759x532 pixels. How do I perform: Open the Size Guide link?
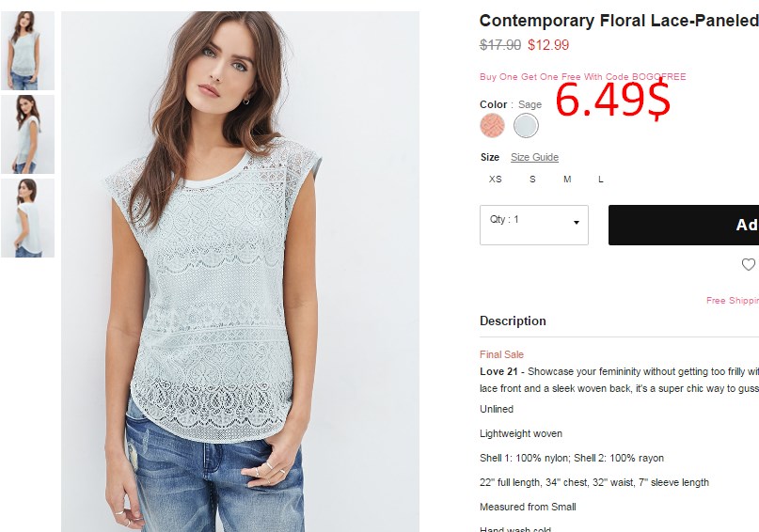[x=534, y=157]
